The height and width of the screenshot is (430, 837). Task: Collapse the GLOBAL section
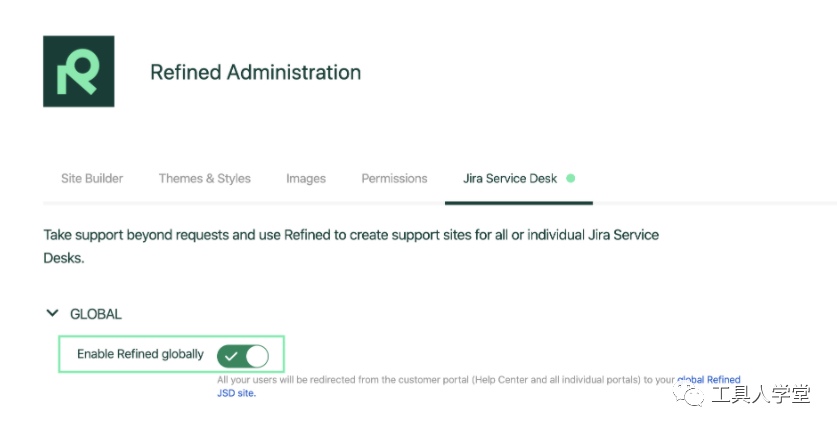pos(52,313)
